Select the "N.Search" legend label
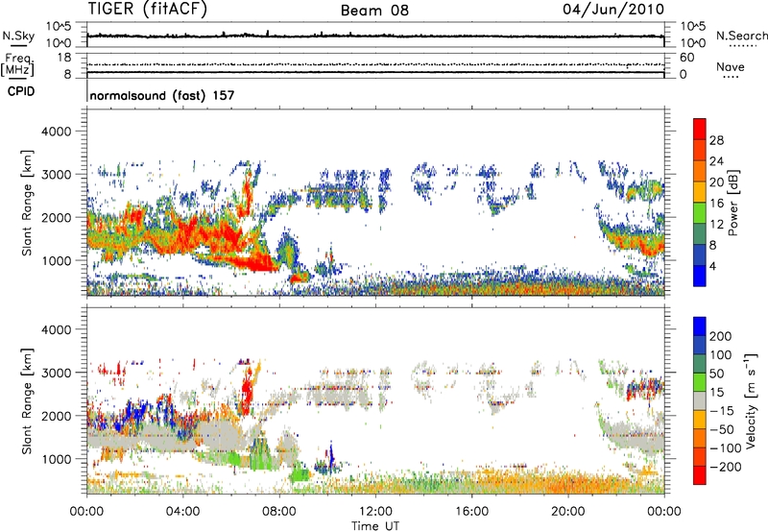768x532 pixels. pos(742,36)
